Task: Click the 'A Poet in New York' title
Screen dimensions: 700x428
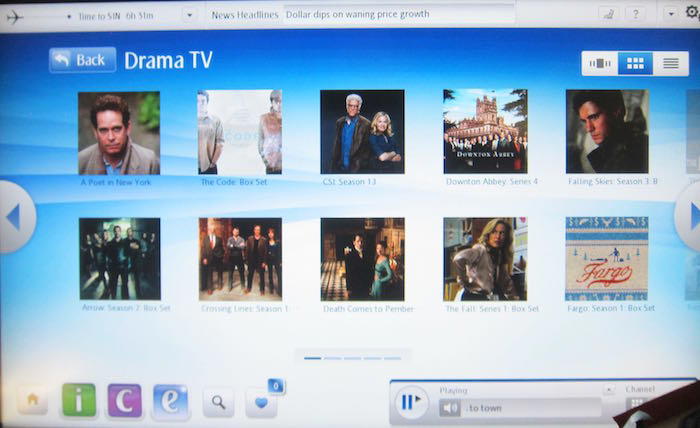Action: [x=116, y=183]
